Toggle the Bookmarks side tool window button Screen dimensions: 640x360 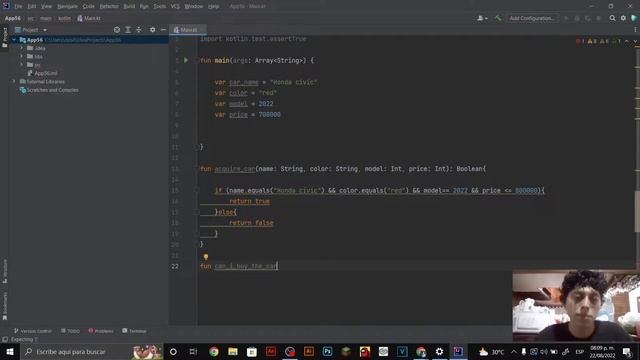pyautogui.click(x=5, y=306)
